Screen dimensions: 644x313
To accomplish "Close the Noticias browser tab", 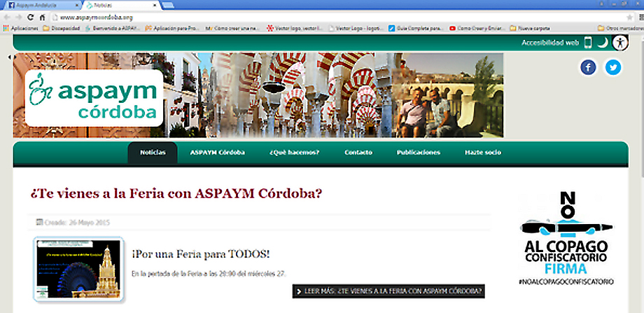I will pyautogui.click(x=155, y=6).
